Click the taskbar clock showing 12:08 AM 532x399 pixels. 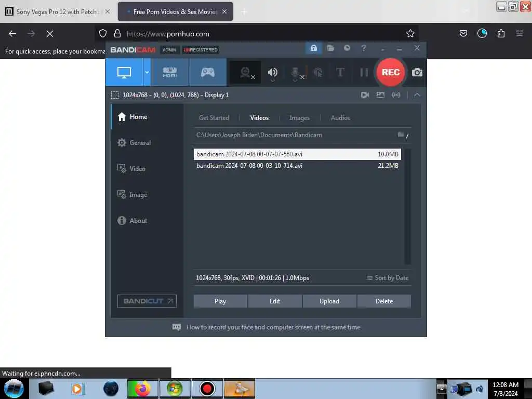pos(506,389)
